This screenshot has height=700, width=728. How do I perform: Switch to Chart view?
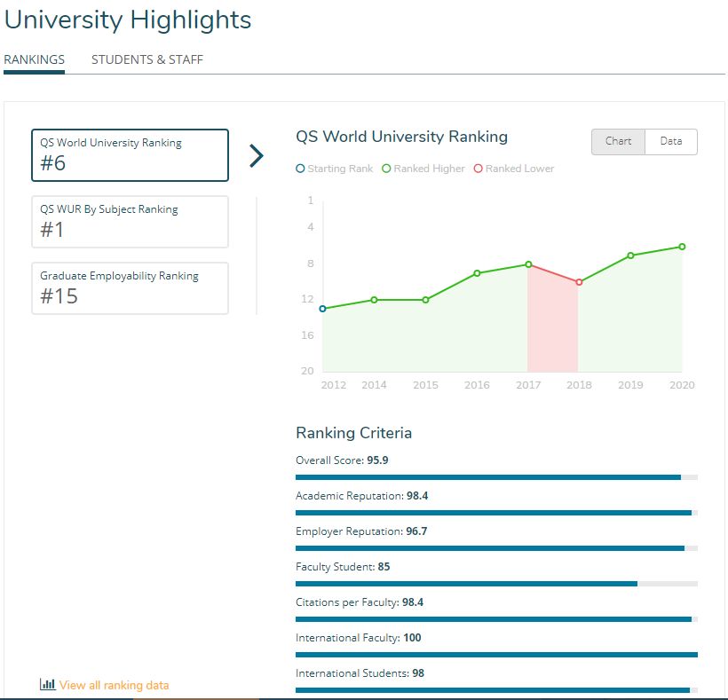click(618, 141)
